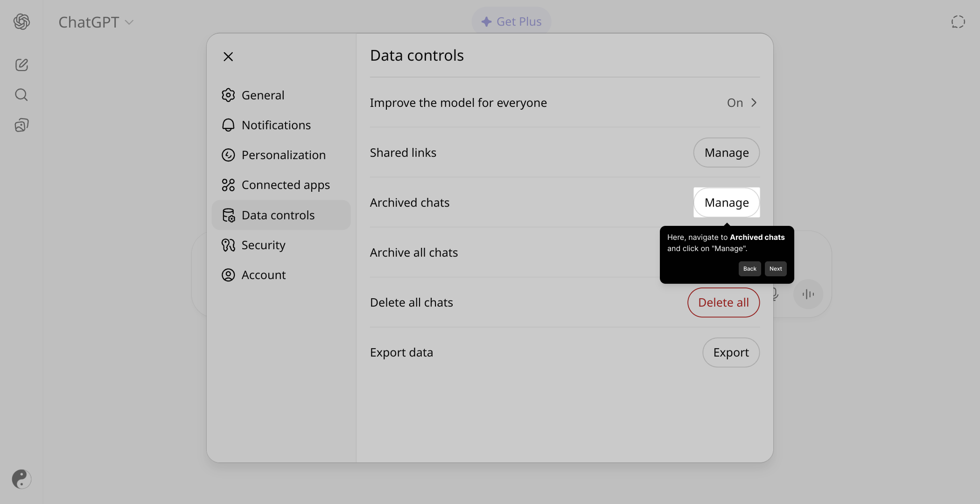Click Get Plus upgrade button
The image size is (980, 504).
(x=511, y=21)
